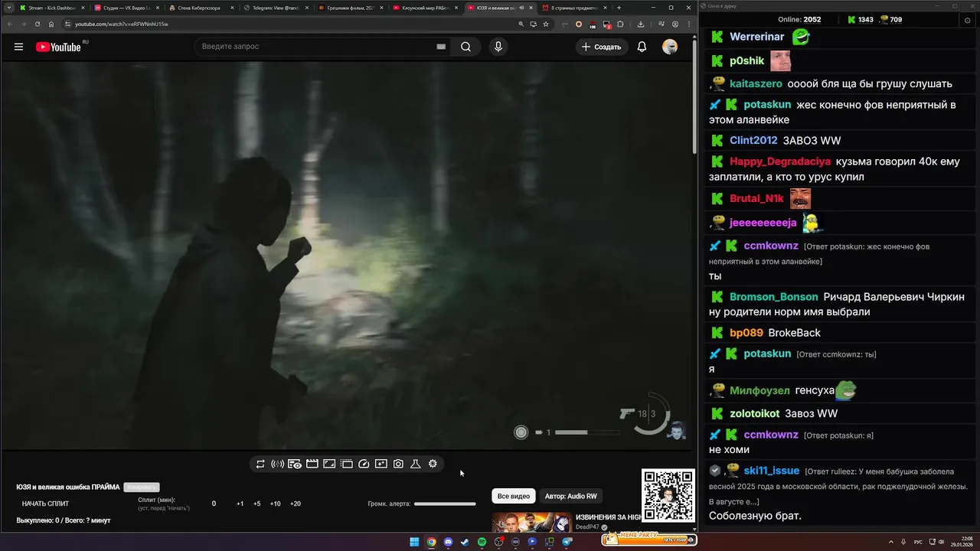Adjust the Громк. алерта volume slider
Screen dimensions: 980x551
coord(445,504)
